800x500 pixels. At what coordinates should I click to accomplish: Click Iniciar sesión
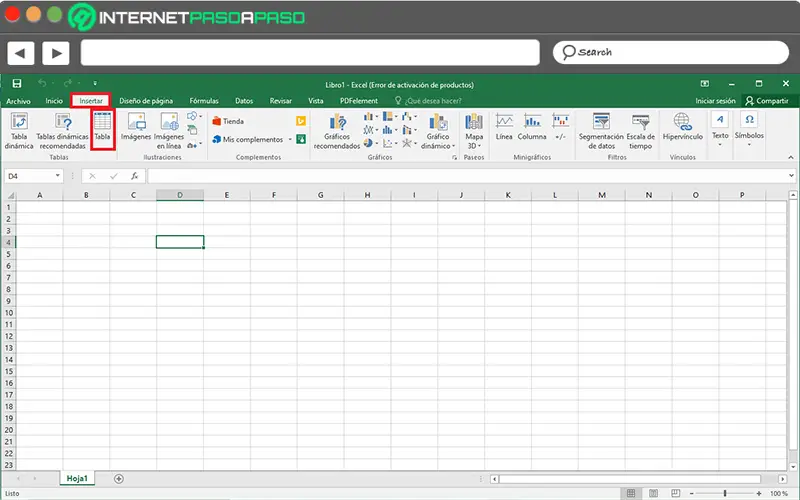(715, 101)
